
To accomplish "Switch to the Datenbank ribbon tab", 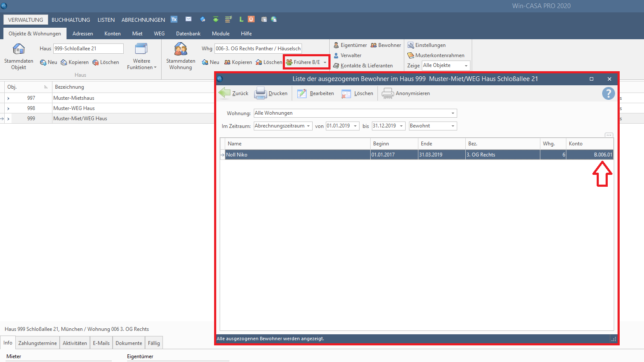I will click(x=189, y=34).
